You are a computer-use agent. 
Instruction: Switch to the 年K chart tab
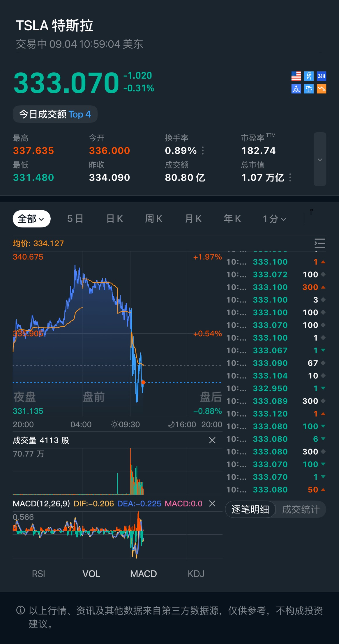coord(232,219)
